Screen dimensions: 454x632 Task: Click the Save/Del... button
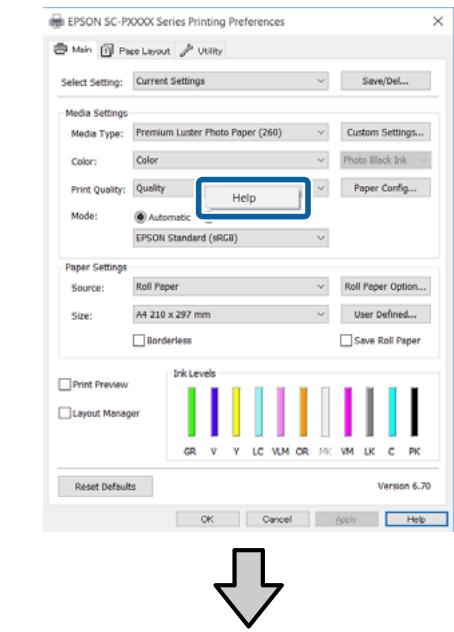385,81
